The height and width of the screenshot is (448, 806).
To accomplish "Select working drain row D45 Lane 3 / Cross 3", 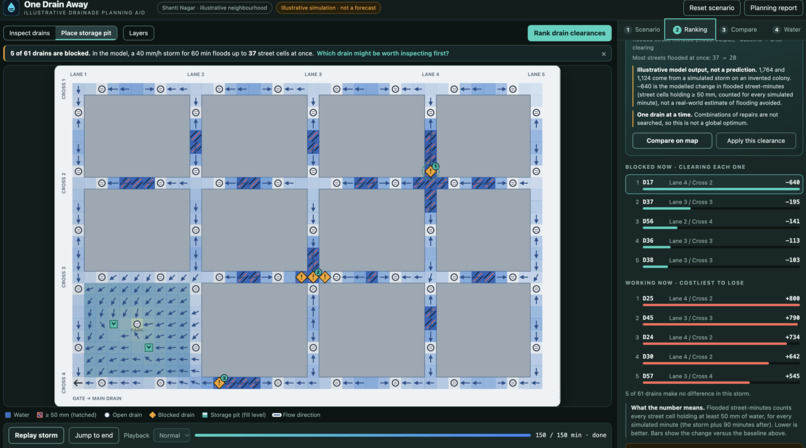I will tap(714, 320).
